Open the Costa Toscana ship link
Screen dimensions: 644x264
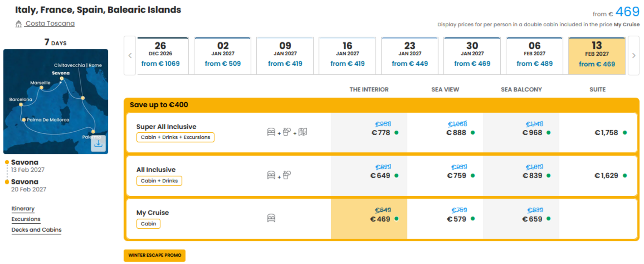50,23
